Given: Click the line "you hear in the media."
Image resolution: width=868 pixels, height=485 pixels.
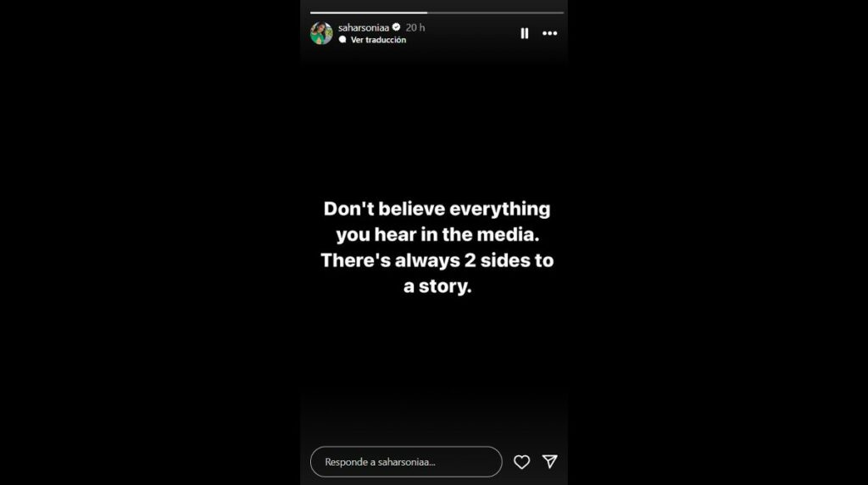Looking at the screenshot, I should coord(437,235).
